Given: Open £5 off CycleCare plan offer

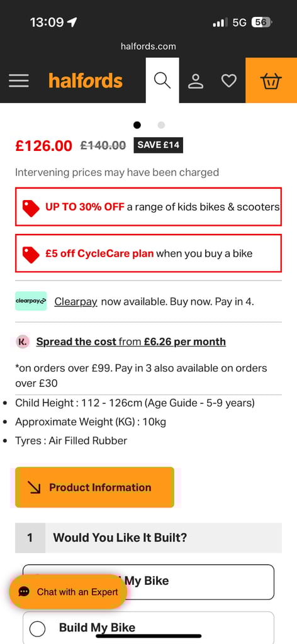Looking at the screenshot, I should 148,253.
